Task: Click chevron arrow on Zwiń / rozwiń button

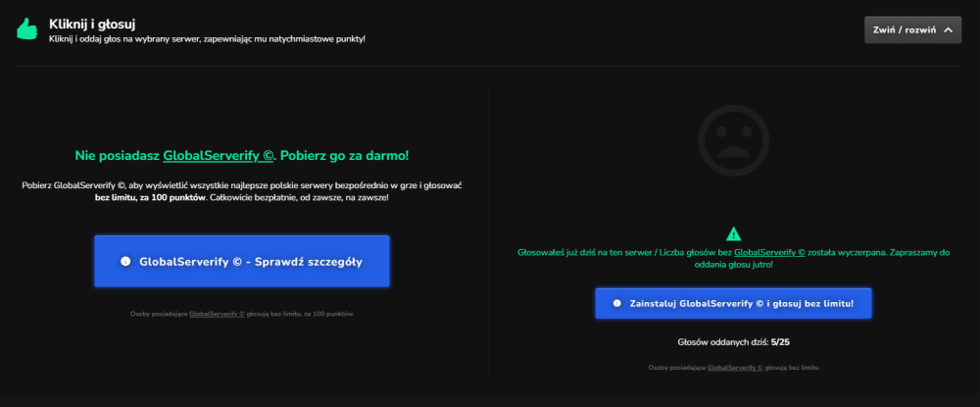Action: click(x=948, y=30)
